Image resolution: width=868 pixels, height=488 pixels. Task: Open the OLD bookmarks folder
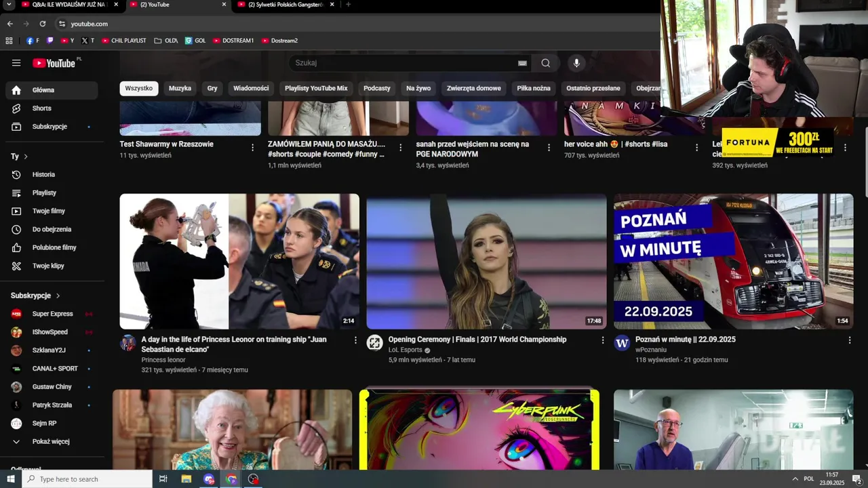[x=166, y=41]
